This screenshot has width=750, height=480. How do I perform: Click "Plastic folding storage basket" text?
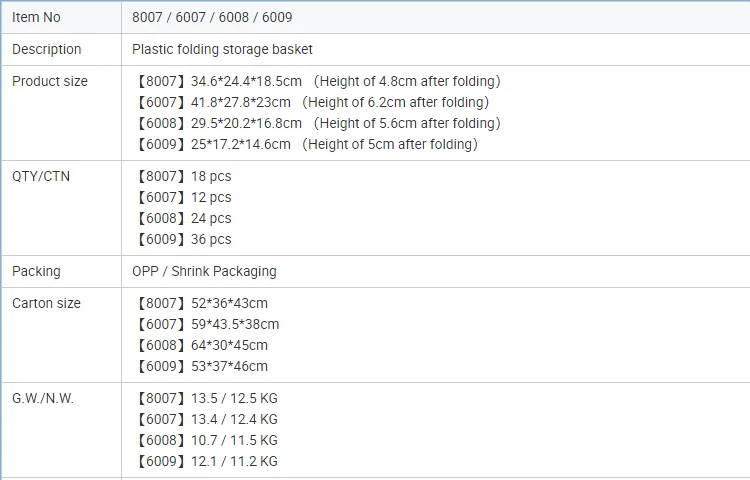(222, 49)
